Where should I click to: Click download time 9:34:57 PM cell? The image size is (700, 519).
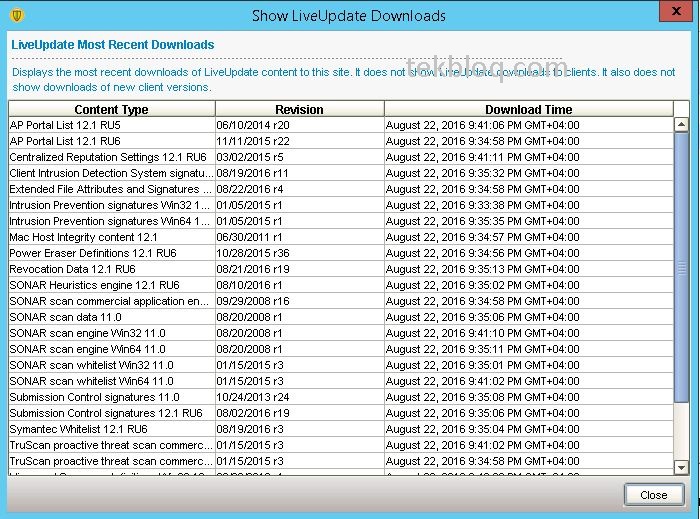pyautogui.click(x=529, y=237)
